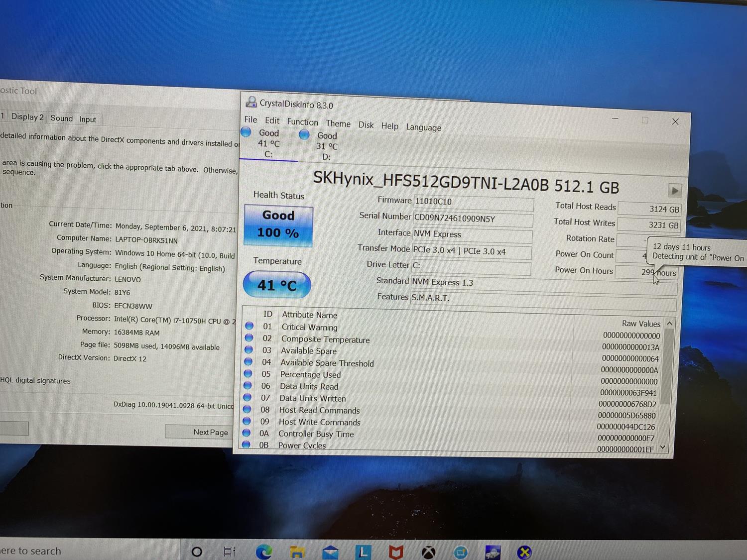The width and height of the screenshot is (747, 560).
Task: Switch to Display 2 tab in DirectX tool
Action: click(x=27, y=117)
